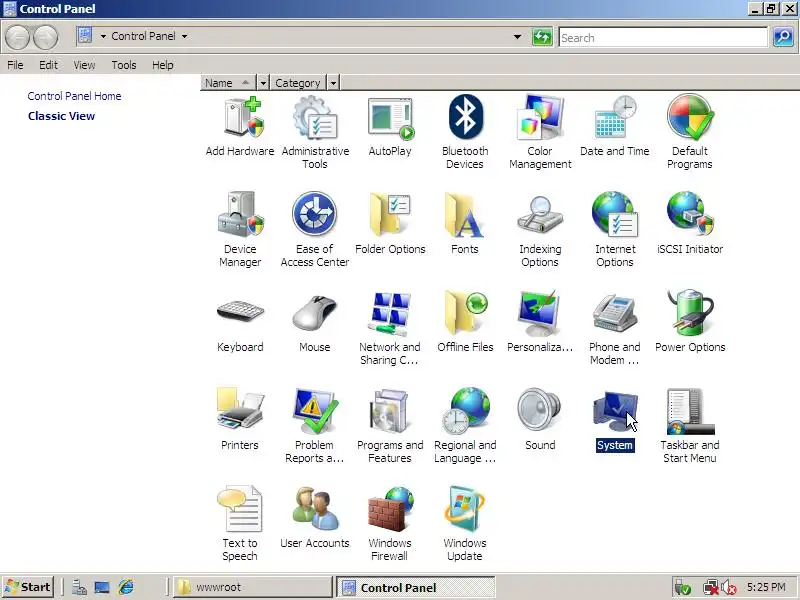The width and height of the screenshot is (800, 600).
Task: Expand the Category column dropdown arrow
Action: (x=333, y=83)
